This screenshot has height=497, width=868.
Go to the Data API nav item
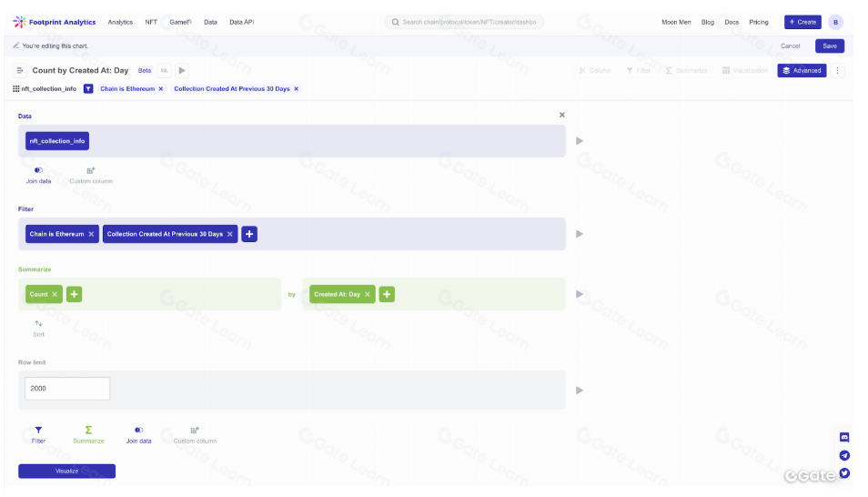click(x=241, y=22)
